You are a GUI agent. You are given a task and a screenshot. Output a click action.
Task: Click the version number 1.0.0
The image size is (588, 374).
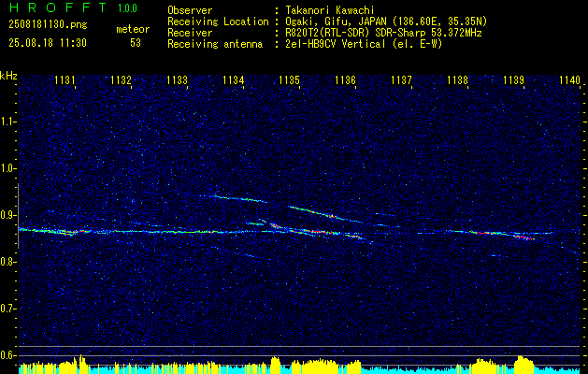(127, 7)
